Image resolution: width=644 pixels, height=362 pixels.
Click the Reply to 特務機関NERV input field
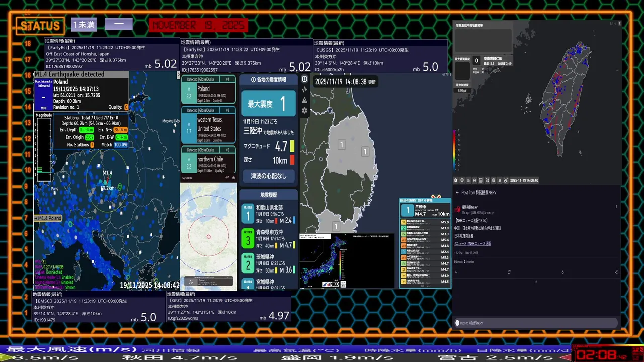(x=536, y=323)
